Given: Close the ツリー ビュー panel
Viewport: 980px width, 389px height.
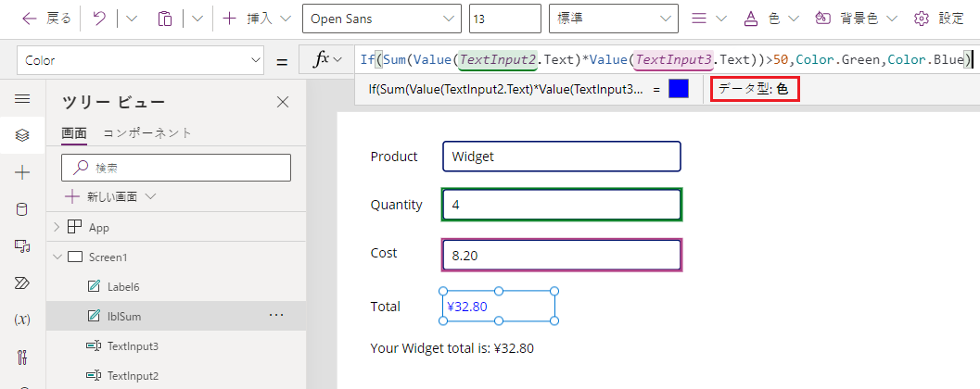Looking at the screenshot, I should [x=283, y=103].
